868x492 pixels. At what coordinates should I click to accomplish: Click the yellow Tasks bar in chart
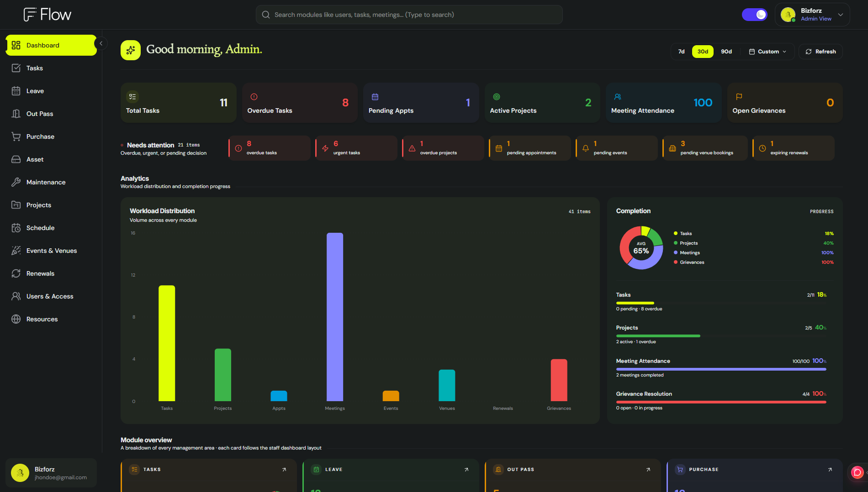(x=167, y=343)
